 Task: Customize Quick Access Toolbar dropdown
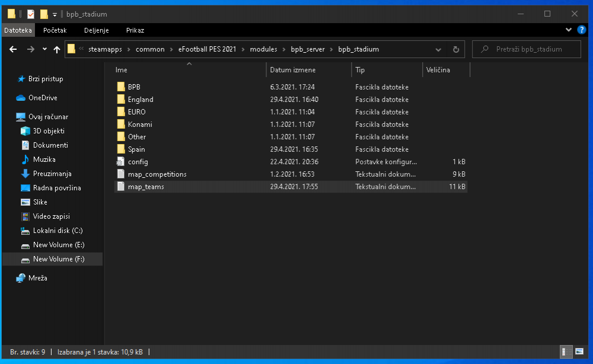(55, 14)
